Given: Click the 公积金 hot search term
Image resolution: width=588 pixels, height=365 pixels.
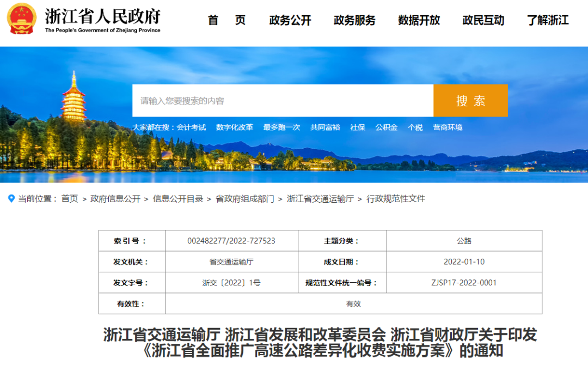Looking at the screenshot, I should 386,127.
